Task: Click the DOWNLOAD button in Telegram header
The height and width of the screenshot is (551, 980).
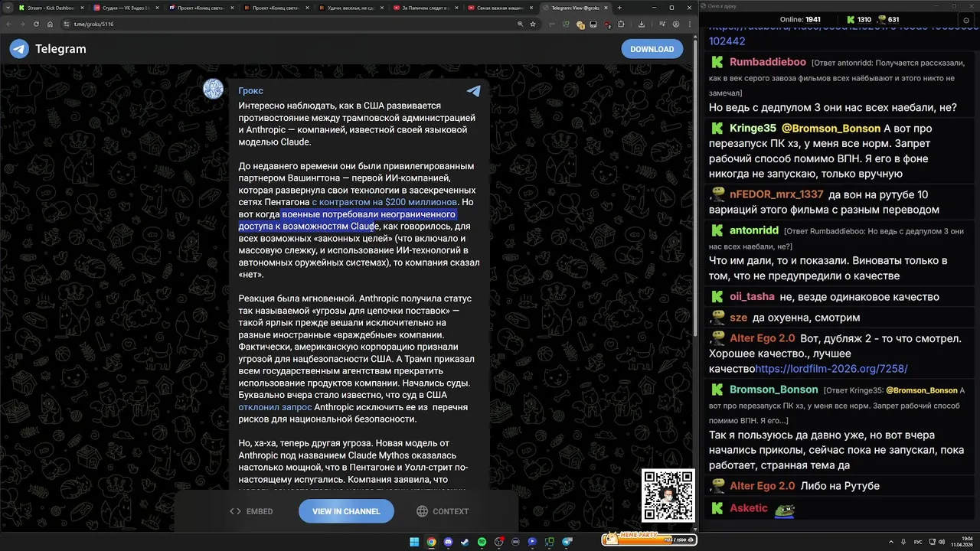Action: click(652, 49)
